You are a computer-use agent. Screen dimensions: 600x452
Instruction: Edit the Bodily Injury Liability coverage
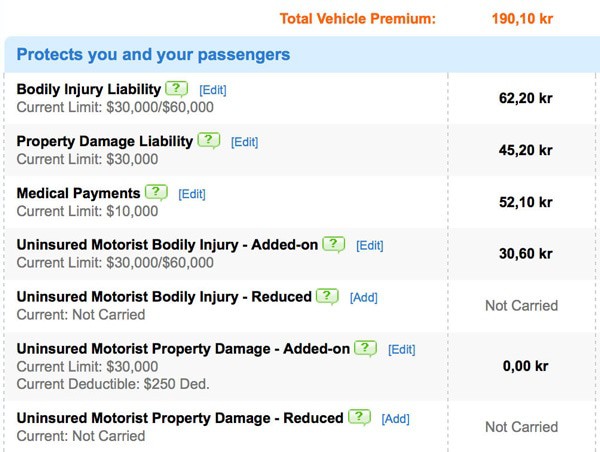tap(213, 90)
